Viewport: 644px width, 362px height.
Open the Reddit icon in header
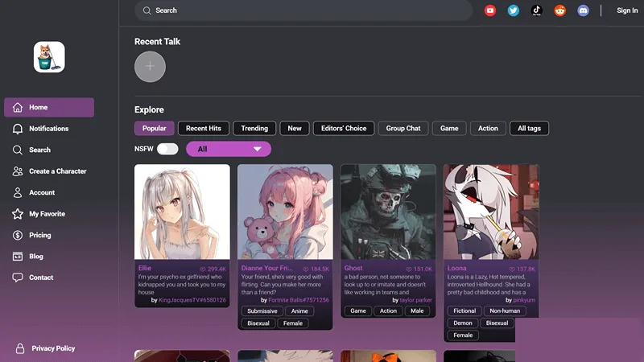click(559, 10)
